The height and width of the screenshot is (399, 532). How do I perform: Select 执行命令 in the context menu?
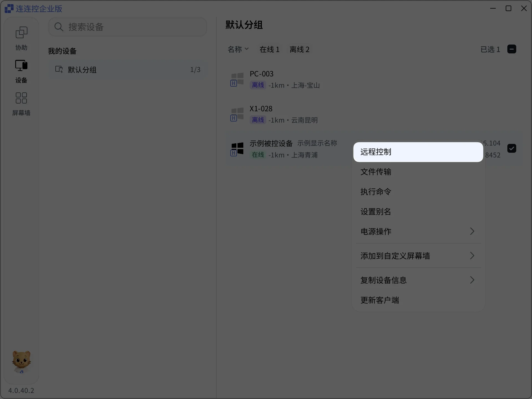418,192
